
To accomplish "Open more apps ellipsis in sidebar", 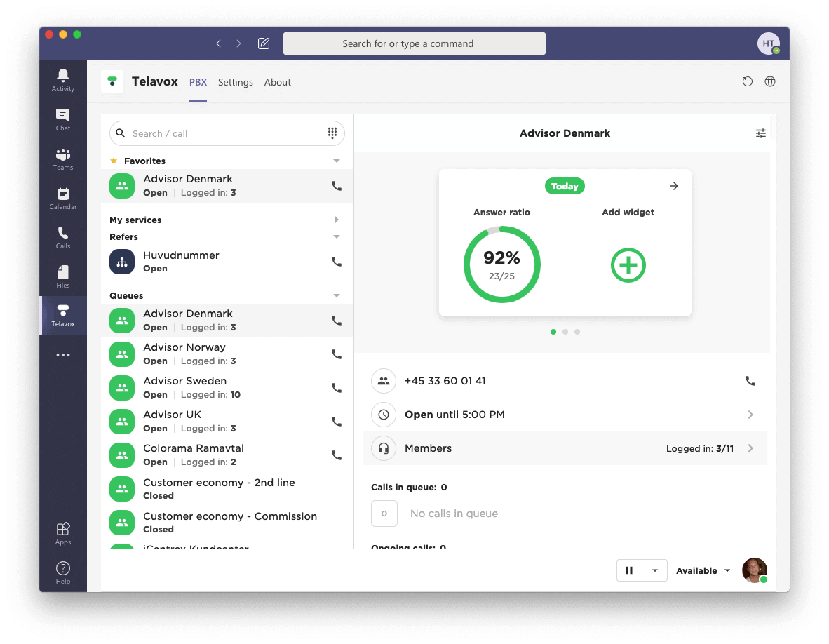I will tap(63, 355).
